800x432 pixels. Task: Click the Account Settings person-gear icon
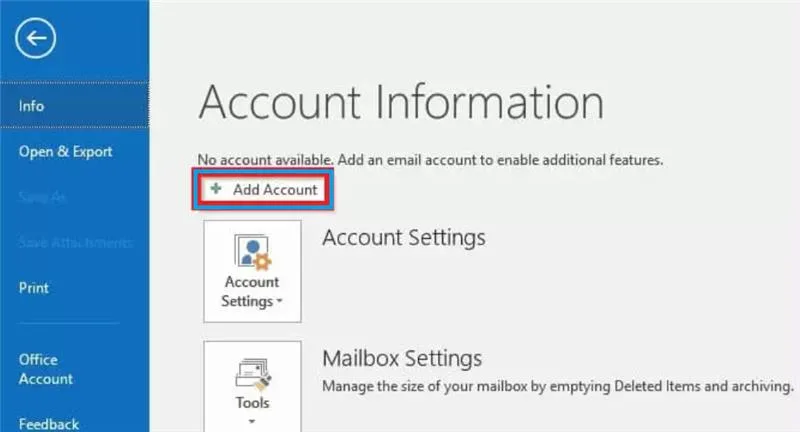pos(253,251)
